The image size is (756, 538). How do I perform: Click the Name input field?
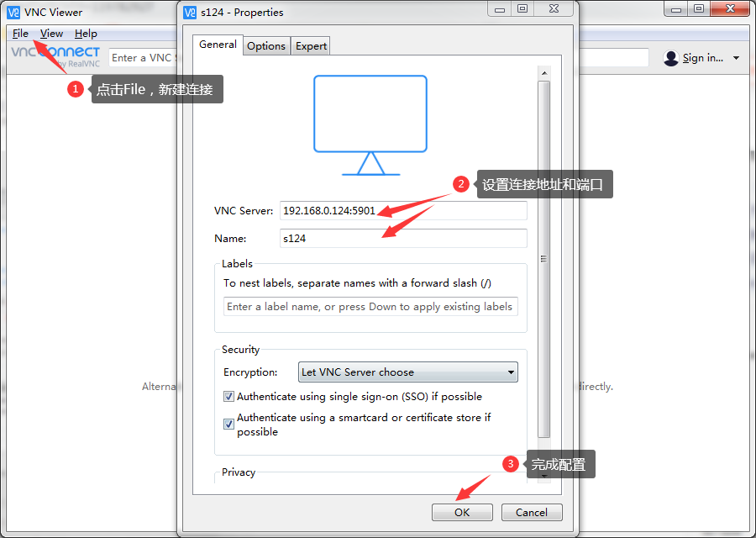(403, 239)
